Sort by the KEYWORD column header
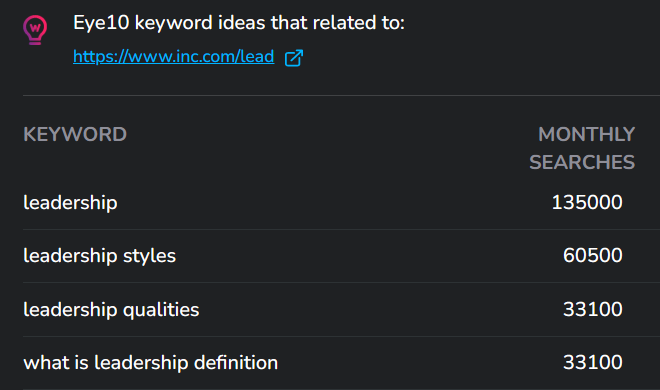Viewport: 660px width, 390px height. tap(75, 135)
